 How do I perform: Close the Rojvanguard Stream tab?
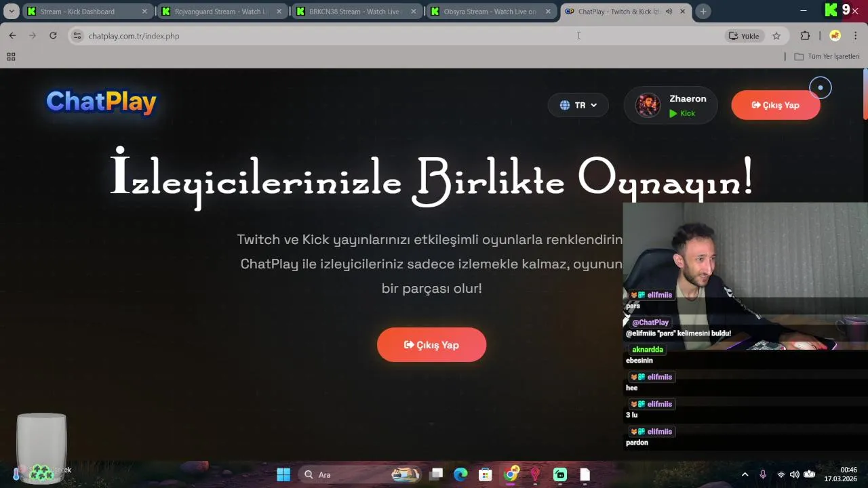(x=279, y=12)
